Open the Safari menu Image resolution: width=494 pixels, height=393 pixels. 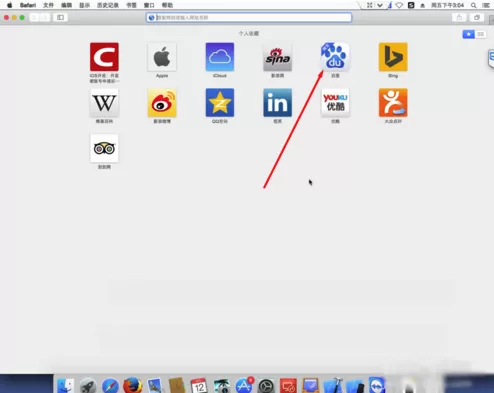click(28, 5)
